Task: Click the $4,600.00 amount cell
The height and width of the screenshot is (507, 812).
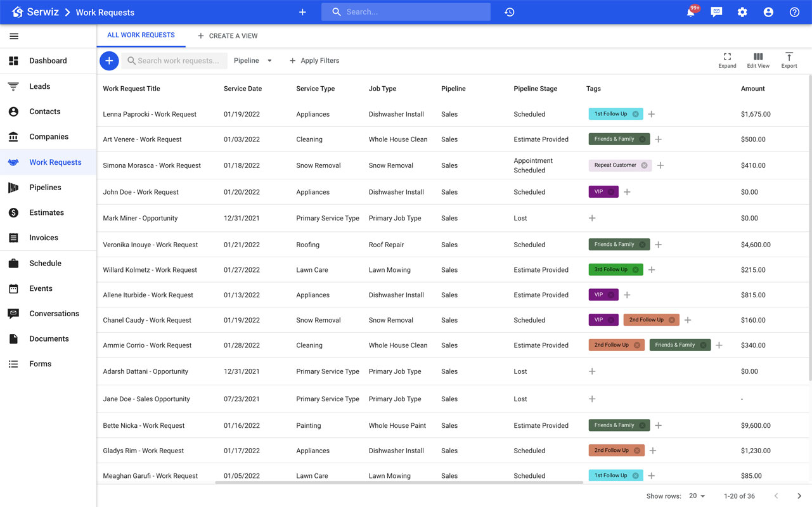Action: point(756,245)
